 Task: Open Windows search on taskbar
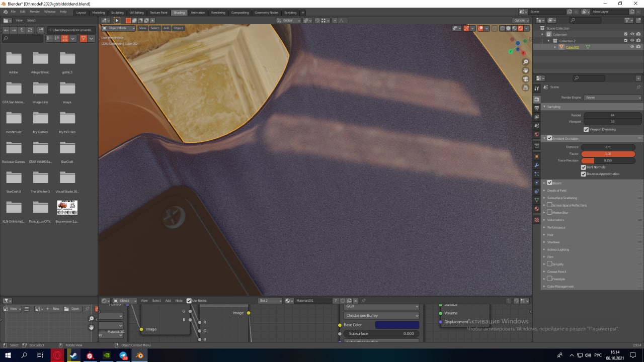click(x=24, y=355)
